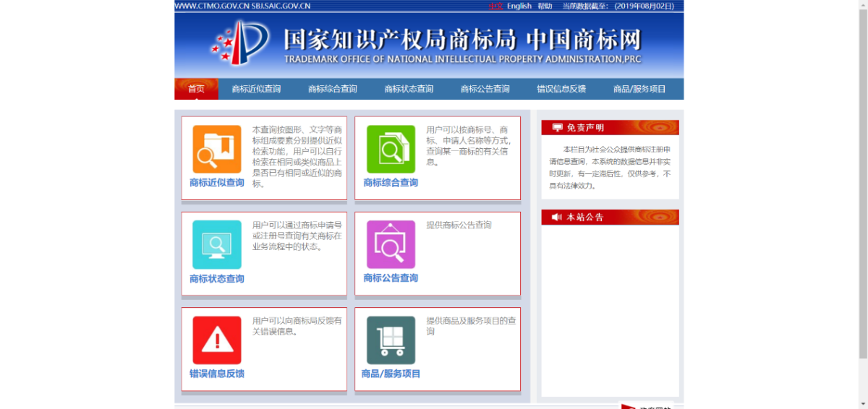Screen dimensions: 868x409
Task: Click the monitor icon beside 免责声明
Action: click(557, 127)
